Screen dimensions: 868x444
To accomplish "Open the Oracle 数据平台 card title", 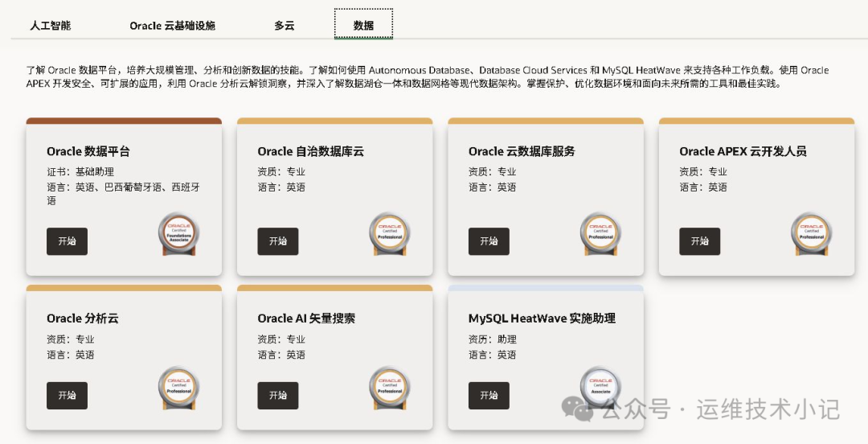I will (x=88, y=151).
